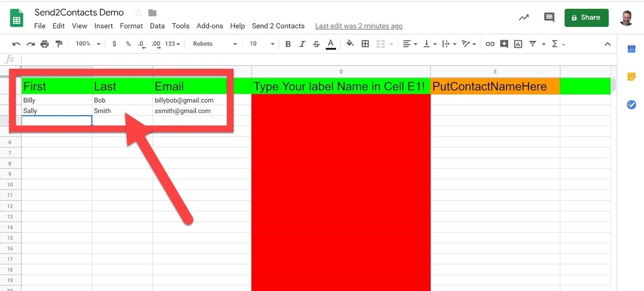Screen dimensions: 644x291
Task: Toggle bold formatting
Action: point(288,44)
